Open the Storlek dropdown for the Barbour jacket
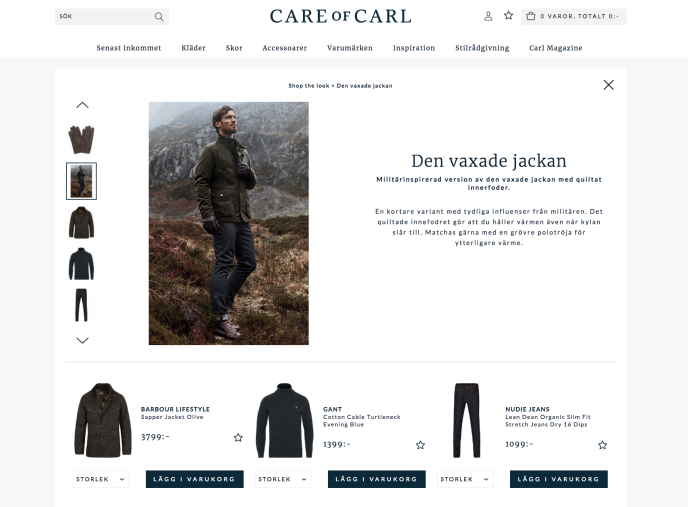The image size is (688, 507). (101, 479)
